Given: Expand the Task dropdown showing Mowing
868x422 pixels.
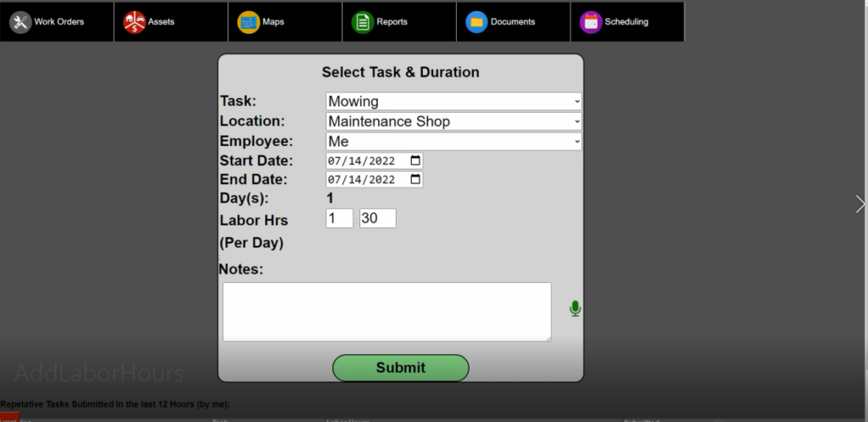Looking at the screenshot, I should pyautogui.click(x=453, y=102).
